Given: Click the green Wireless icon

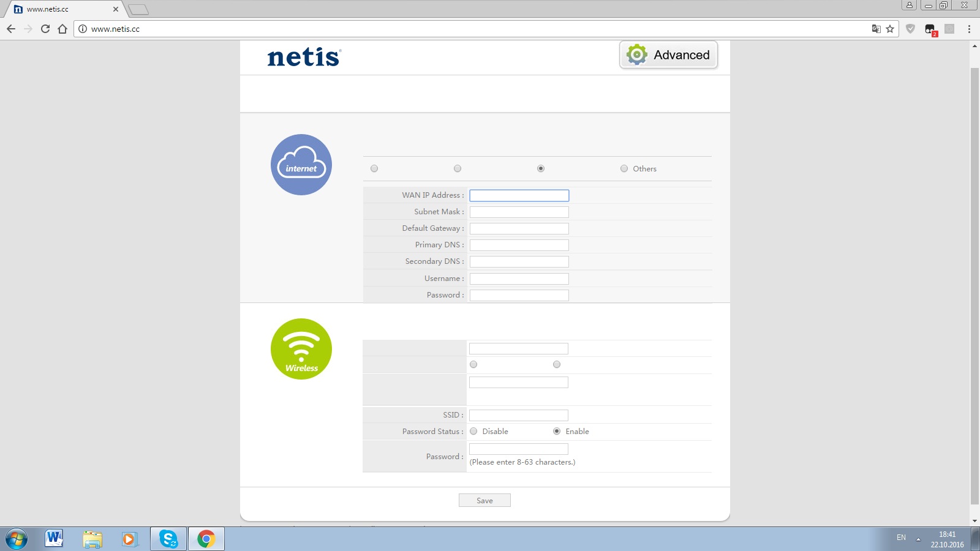Looking at the screenshot, I should (x=301, y=349).
